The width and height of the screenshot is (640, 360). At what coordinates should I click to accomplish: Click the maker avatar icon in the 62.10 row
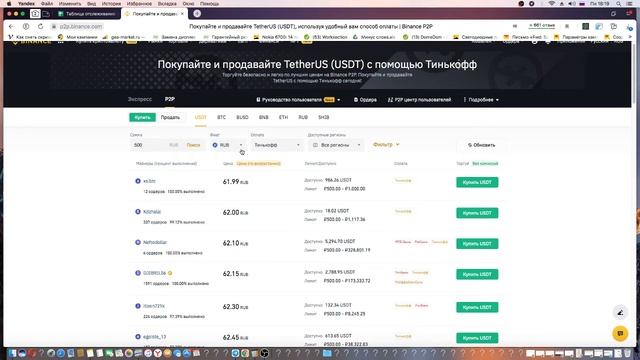pyautogui.click(x=138, y=242)
